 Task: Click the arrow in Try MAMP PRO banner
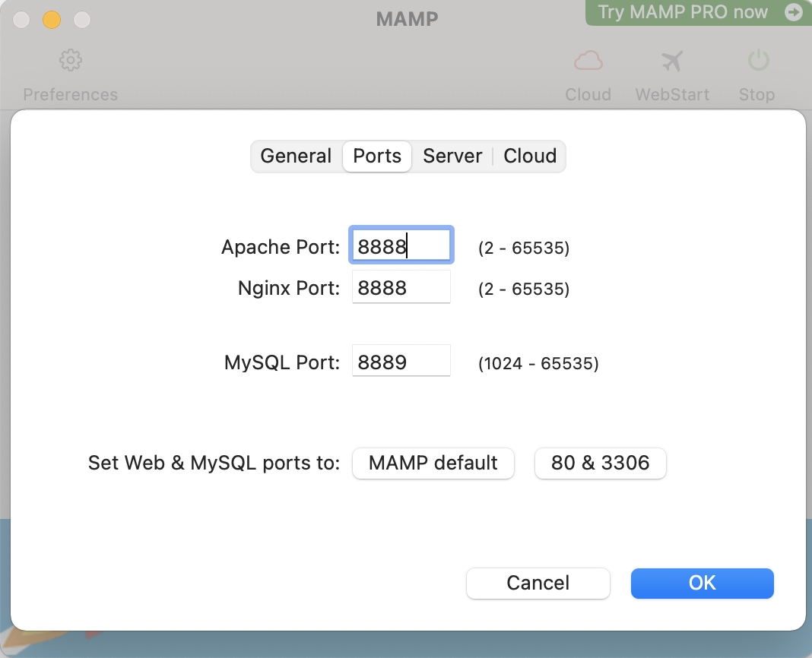[x=793, y=12]
